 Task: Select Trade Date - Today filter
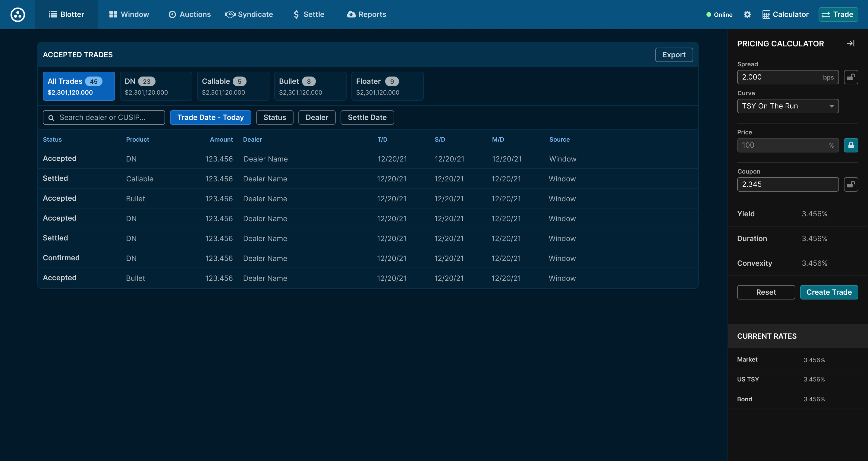(x=211, y=118)
